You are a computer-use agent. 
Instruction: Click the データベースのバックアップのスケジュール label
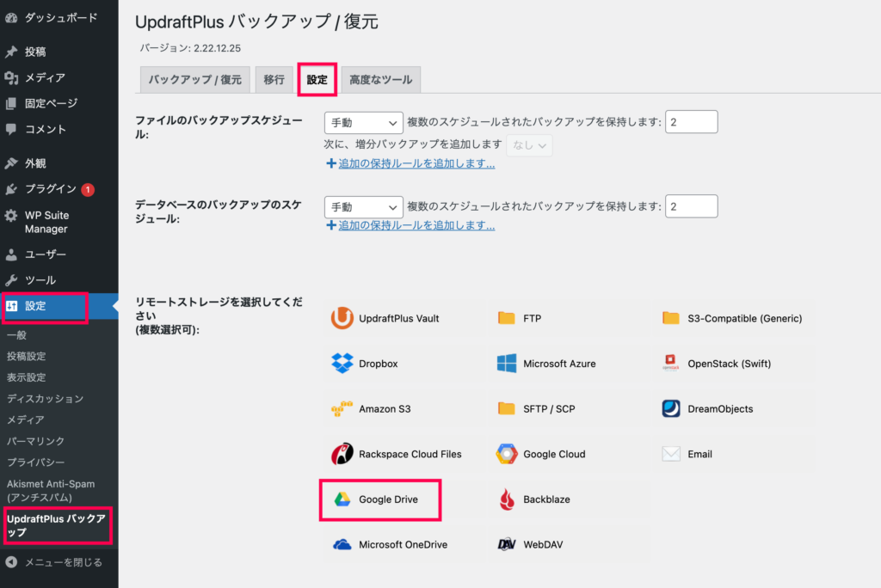(219, 211)
